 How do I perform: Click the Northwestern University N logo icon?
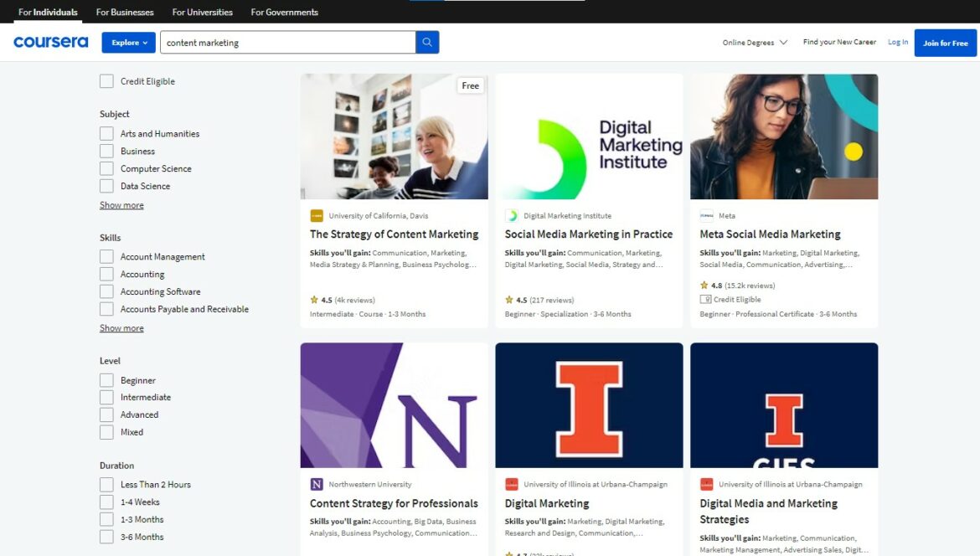[317, 484]
